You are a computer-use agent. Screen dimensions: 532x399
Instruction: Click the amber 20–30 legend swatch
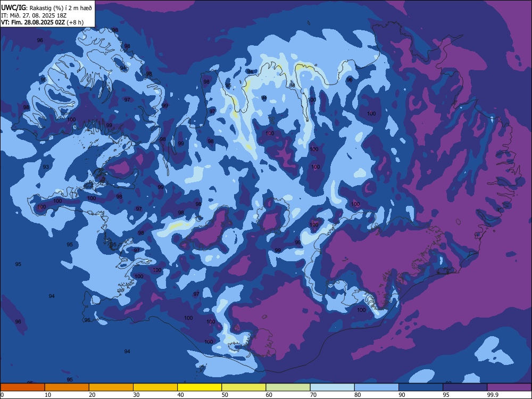111,387
